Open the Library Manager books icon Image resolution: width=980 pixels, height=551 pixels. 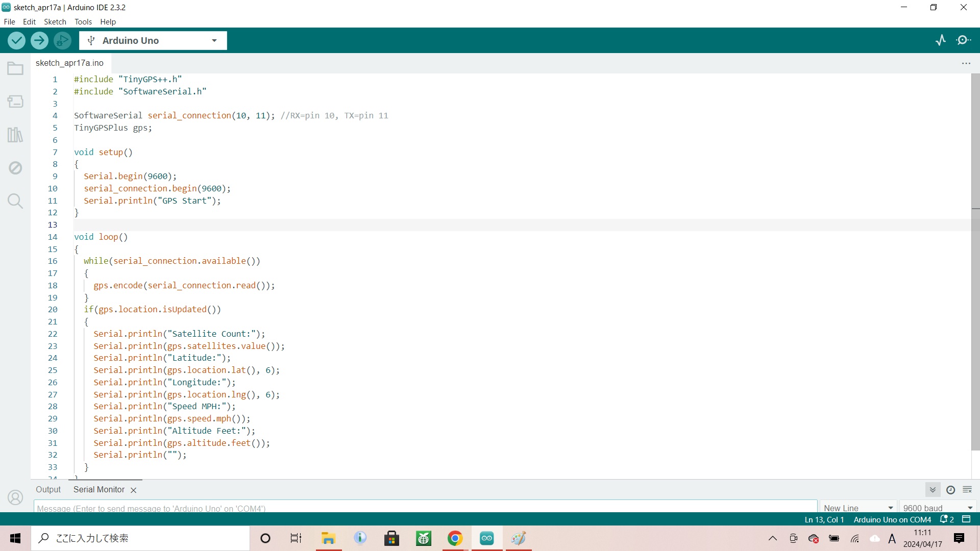(15, 135)
